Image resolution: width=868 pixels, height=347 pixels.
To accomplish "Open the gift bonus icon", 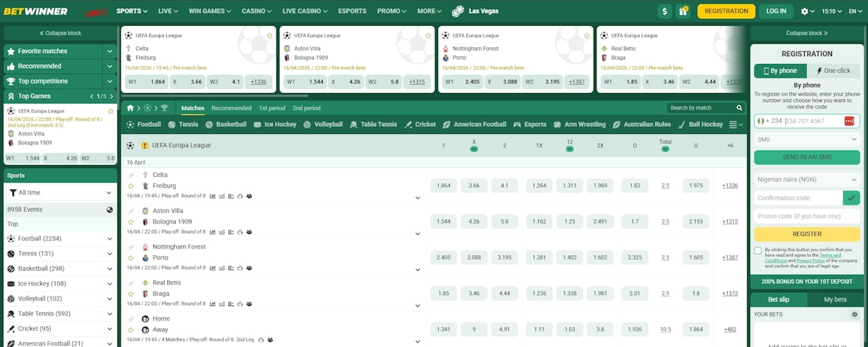I will pos(683,11).
